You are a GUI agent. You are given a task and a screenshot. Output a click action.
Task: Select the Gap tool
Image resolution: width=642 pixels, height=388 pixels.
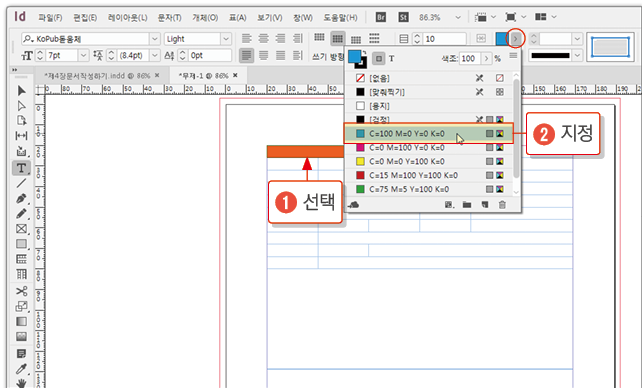click(x=21, y=135)
